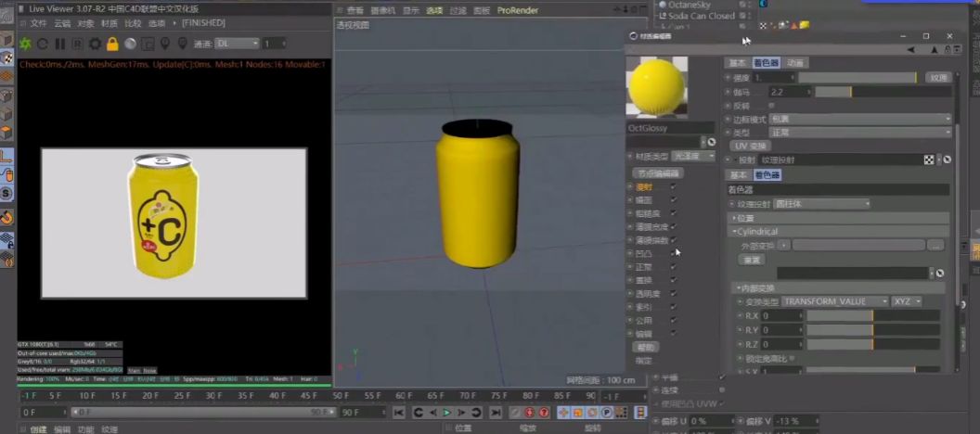Click the 节点编辑器 node editor button

[657, 172]
